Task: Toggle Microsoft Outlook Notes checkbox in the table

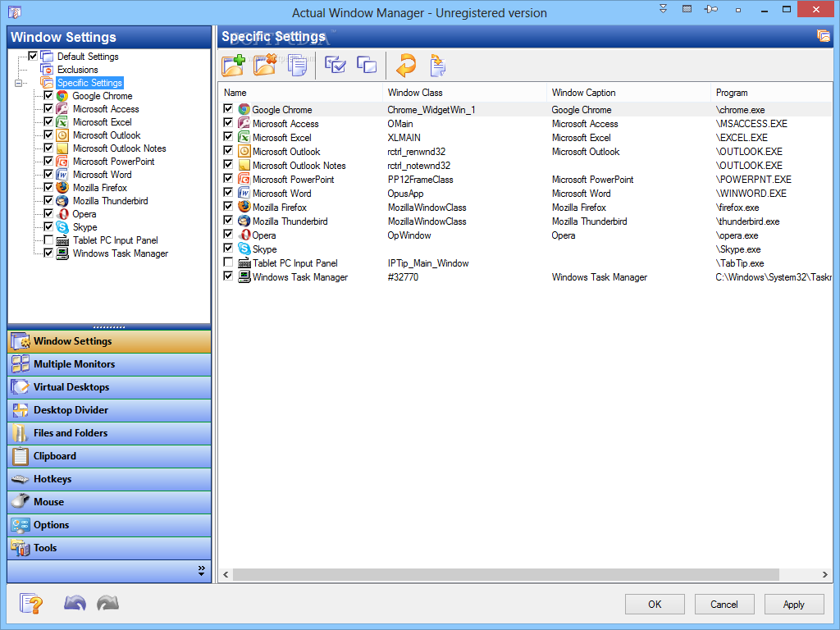Action: pos(228,164)
